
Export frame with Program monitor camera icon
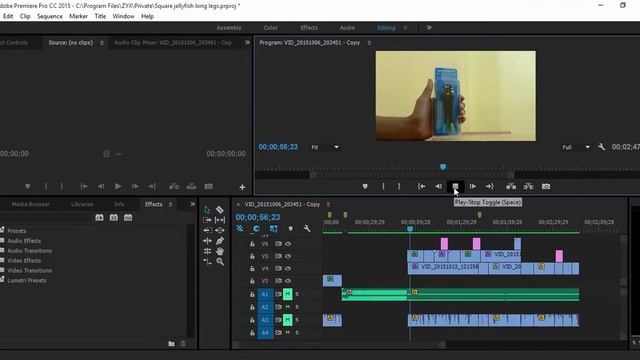[x=546, y=187]
